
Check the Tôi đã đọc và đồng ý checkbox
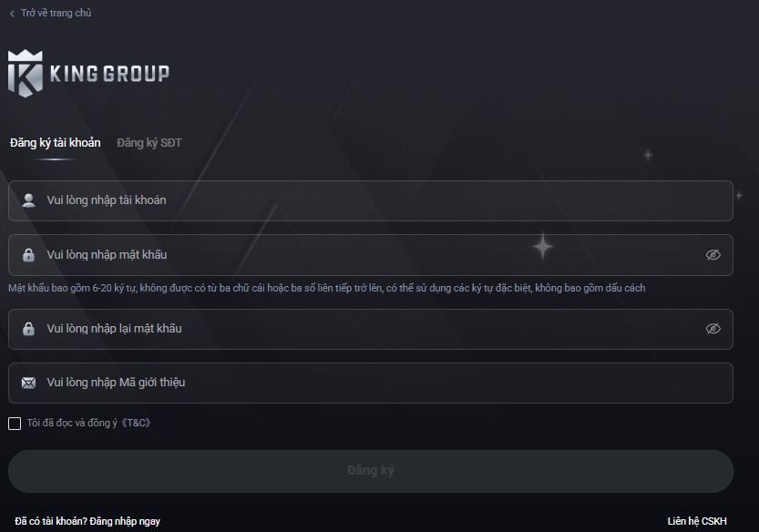(x=15, y=424)
